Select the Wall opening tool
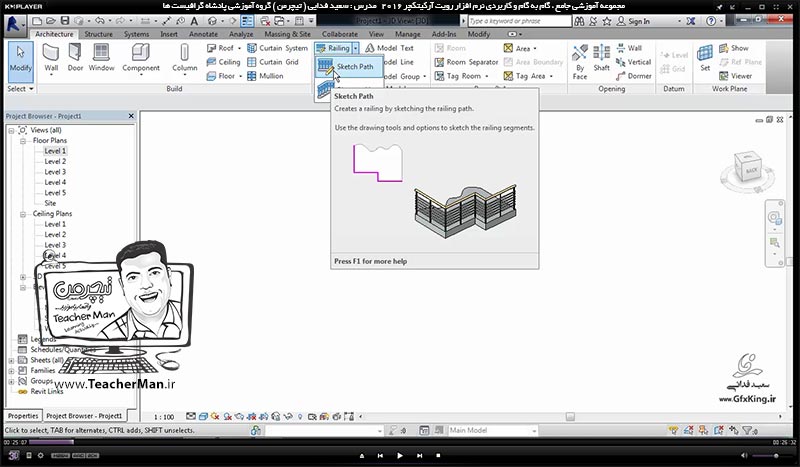This screenshot has height=467, width=800. tap(629, 48)
